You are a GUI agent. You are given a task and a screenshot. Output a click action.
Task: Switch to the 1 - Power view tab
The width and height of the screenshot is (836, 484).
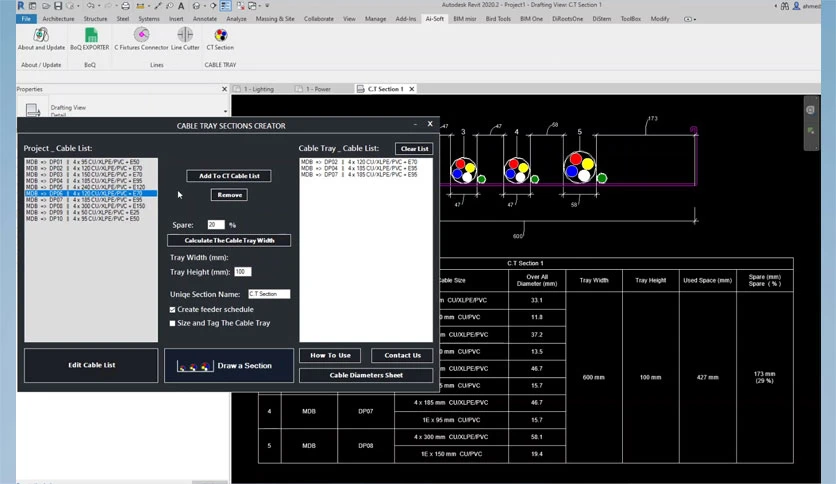pos(318,89)
